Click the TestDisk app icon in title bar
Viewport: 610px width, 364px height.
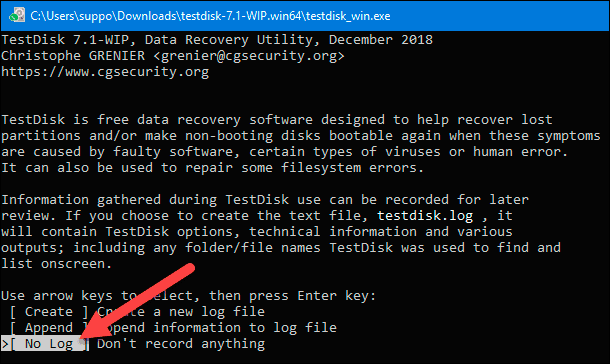pos(17,16)
